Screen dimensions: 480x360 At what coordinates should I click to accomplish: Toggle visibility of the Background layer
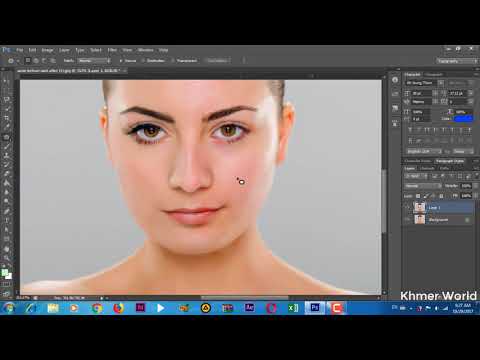[x=407, y=219]
